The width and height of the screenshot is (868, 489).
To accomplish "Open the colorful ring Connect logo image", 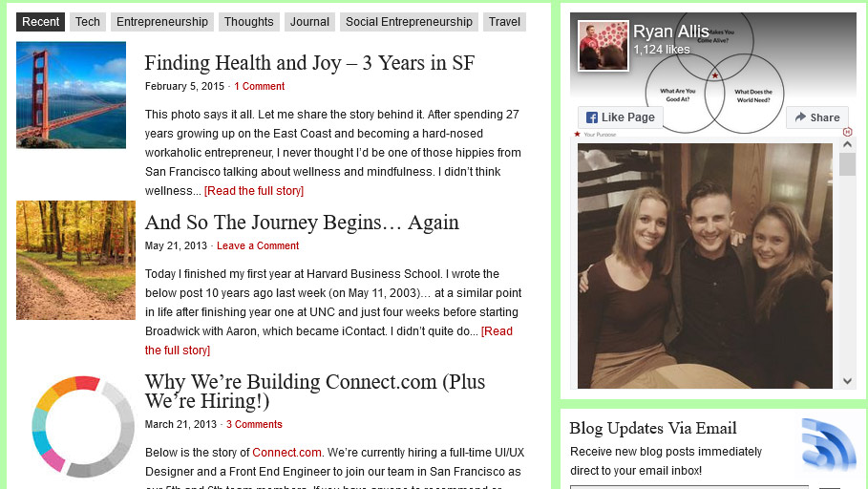I will point(83,426).
